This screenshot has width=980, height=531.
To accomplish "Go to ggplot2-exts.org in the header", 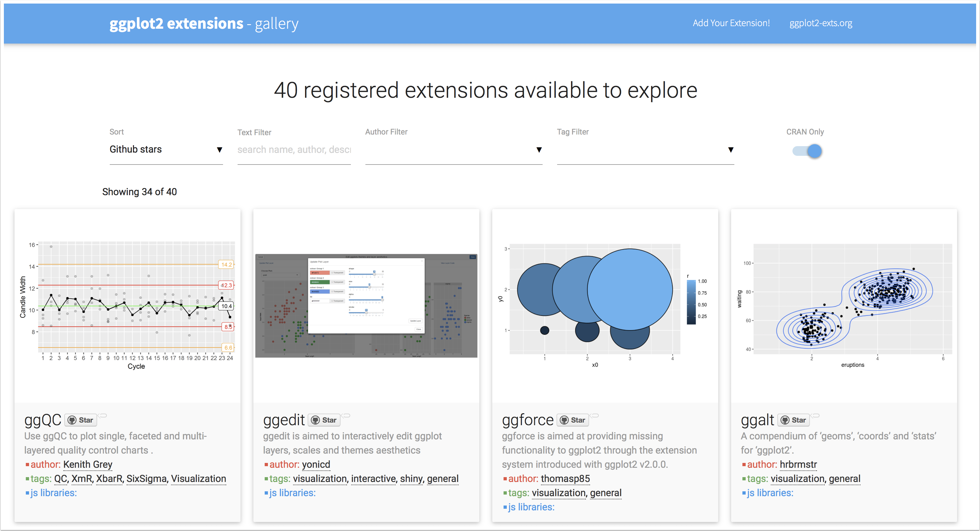I will tap(821, 23).
